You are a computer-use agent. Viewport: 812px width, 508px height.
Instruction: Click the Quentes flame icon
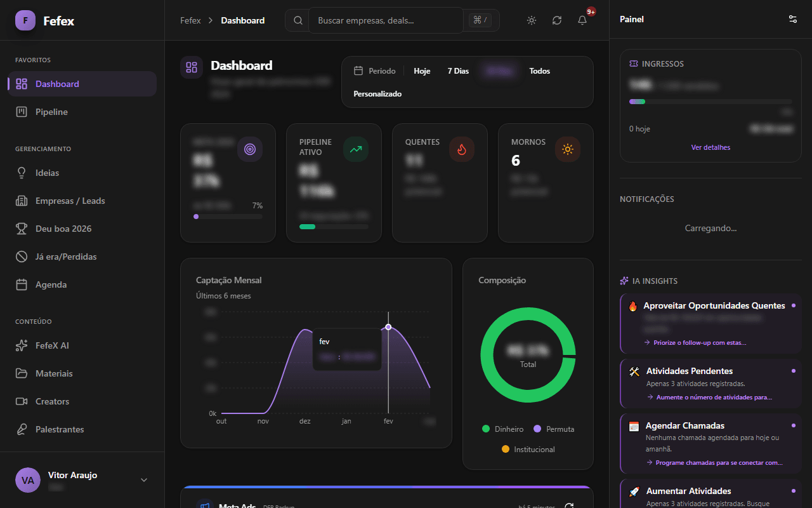(462, 150)
